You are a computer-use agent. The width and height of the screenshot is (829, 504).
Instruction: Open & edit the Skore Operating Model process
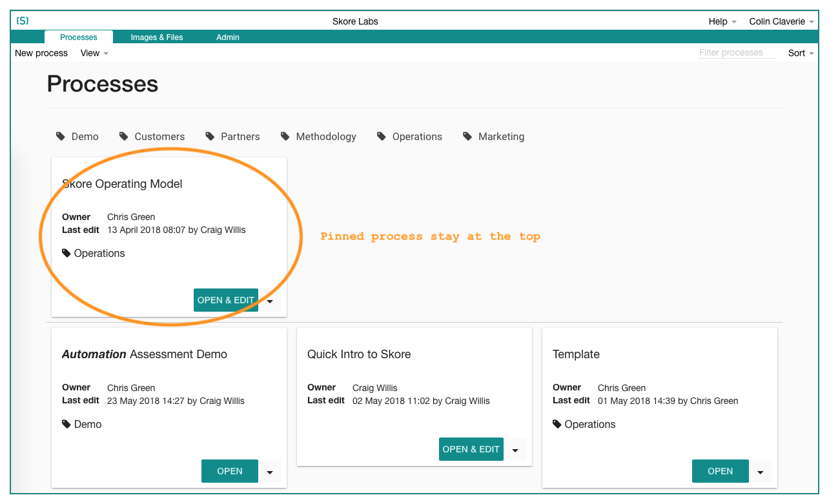pyautogui.click(x=226, y=300)
